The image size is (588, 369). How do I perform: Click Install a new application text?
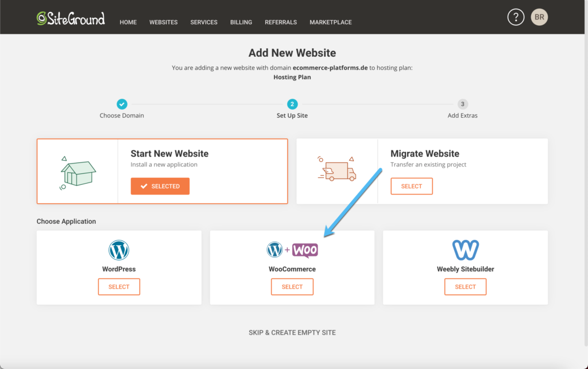(x=164, y=165)
